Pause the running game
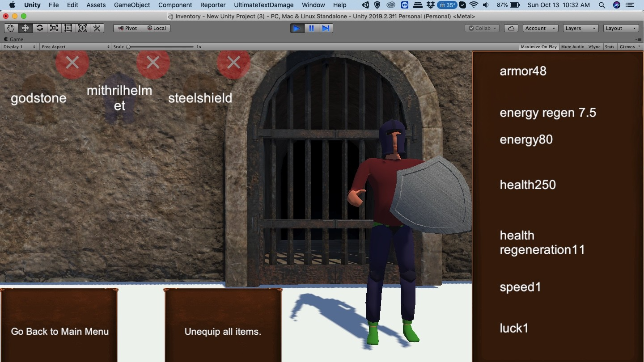The width and height of the screenshot is (644, 362). (x=311, y=28)
